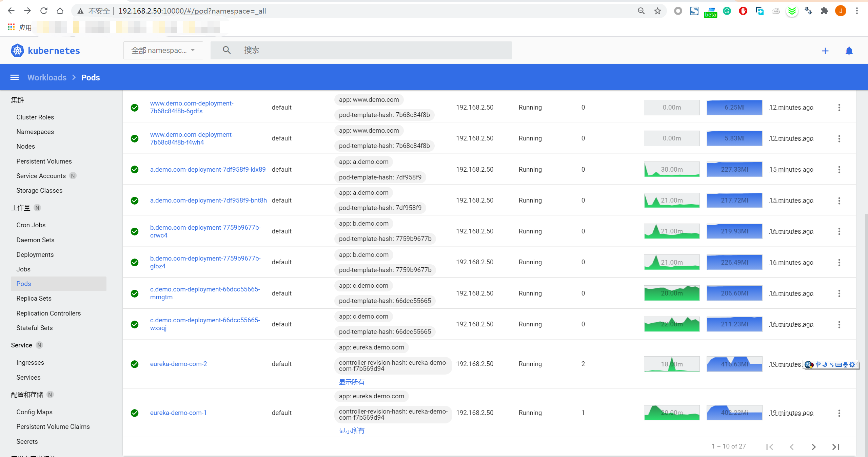Screen dimensions: 868x457
Task: Expand all labels for eureka-demo-com-2
Action: tap(351, 382)
